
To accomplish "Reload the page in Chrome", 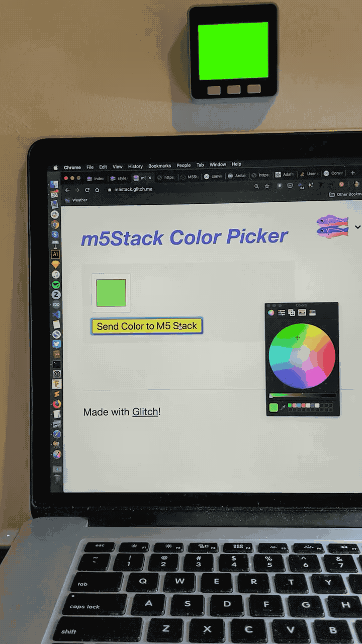I will pyautogui.click(x=87, y=190).
